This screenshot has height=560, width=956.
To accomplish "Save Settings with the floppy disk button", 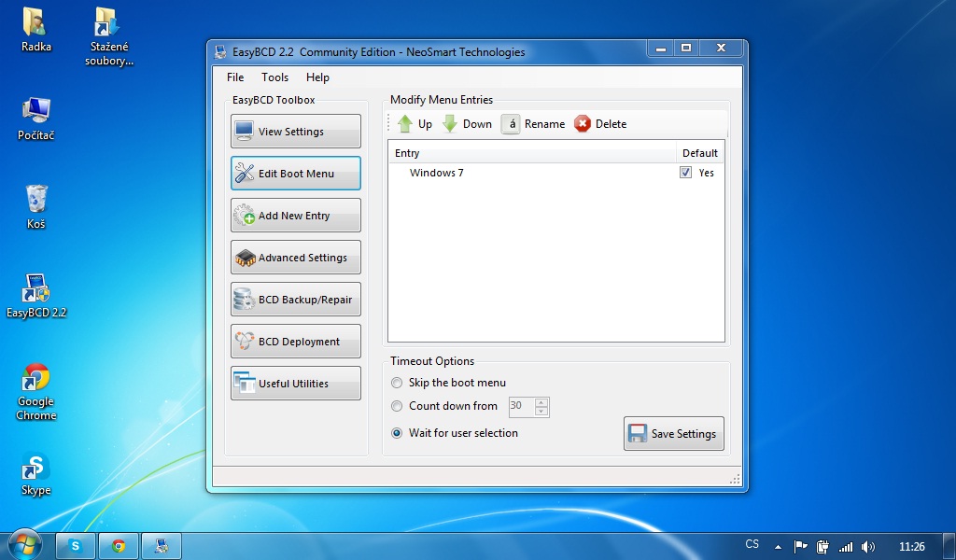I will pyautogui.click(x=674, y=433).
